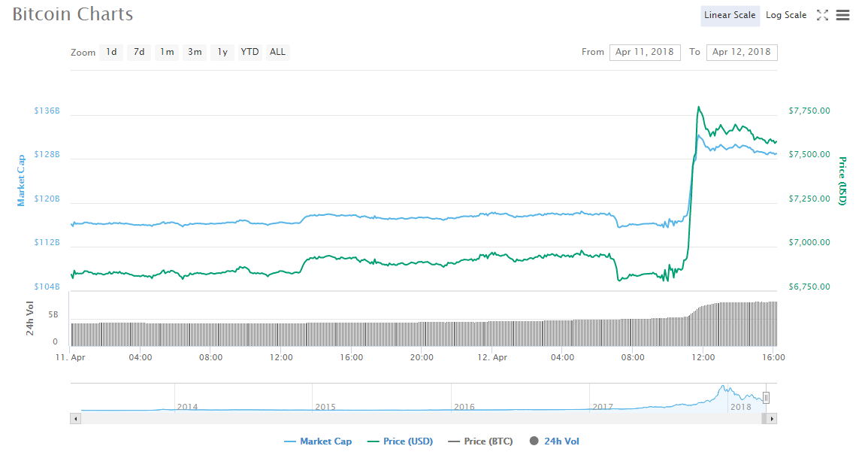
Task: Select YTD zoom range
Action: [250, 52]
